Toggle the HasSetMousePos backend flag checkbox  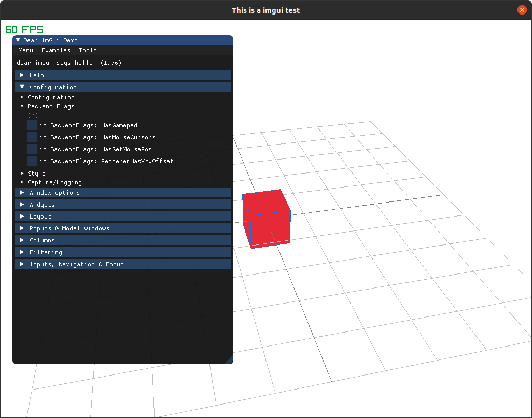point(33,149)
